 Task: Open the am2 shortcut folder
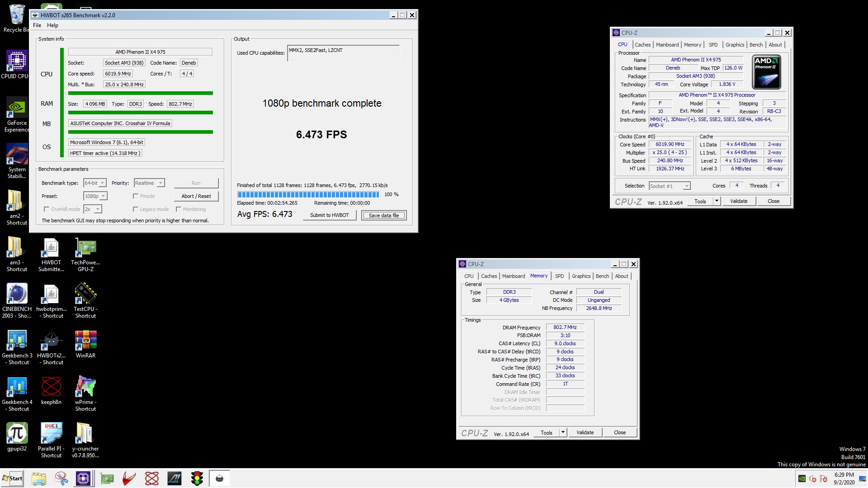17,207
